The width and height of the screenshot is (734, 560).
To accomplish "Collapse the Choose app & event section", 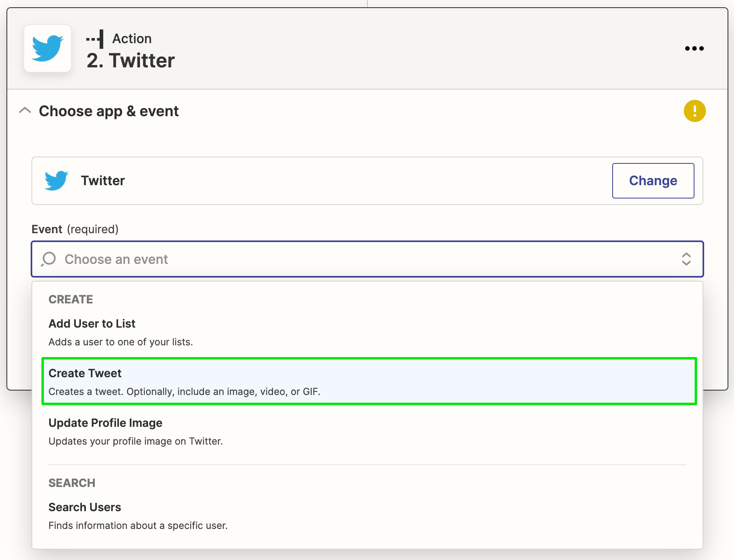I will click(x=25, y=111).
